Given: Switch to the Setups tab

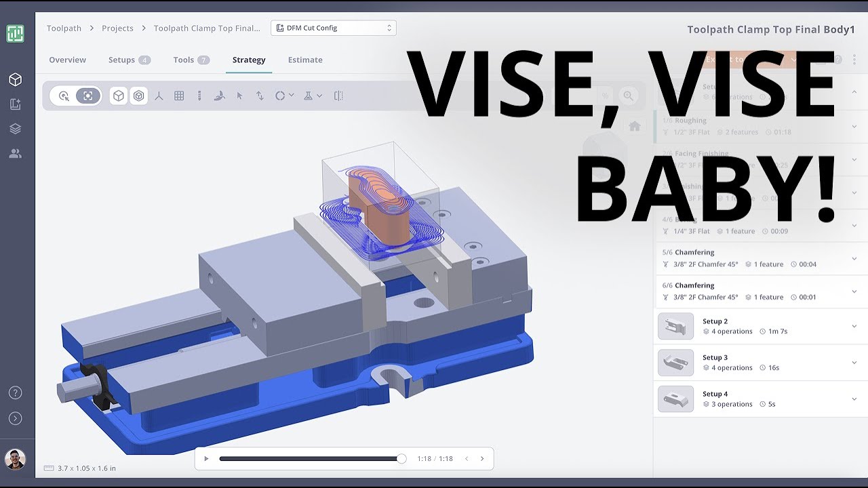Looking at the screenshot, I should click(129, 60).
